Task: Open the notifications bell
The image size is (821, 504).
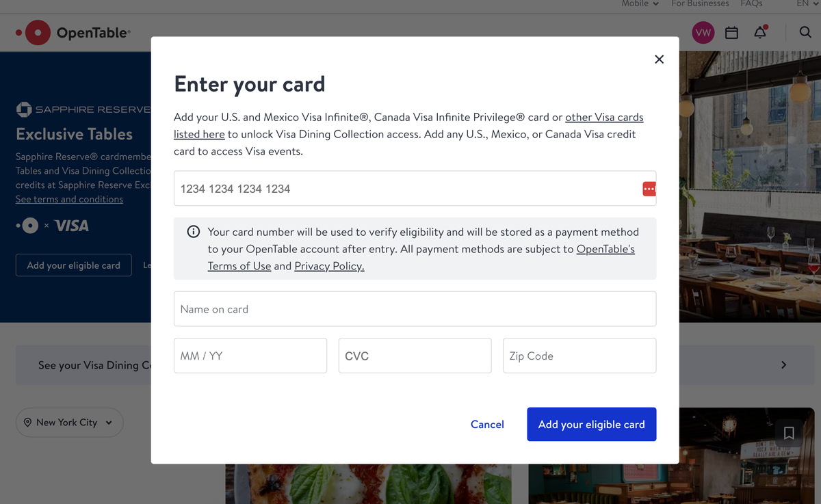Action: point(760,33)
